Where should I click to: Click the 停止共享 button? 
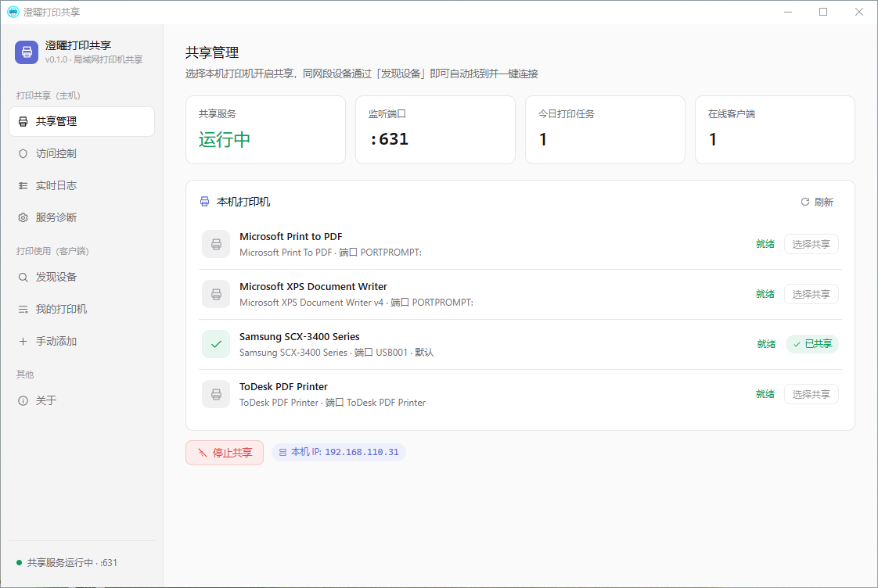coord(225,453)
